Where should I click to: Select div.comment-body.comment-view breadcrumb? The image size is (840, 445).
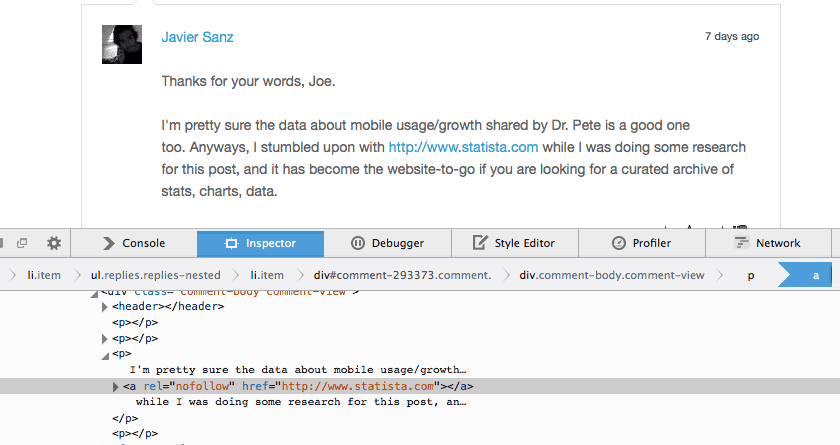612,275
